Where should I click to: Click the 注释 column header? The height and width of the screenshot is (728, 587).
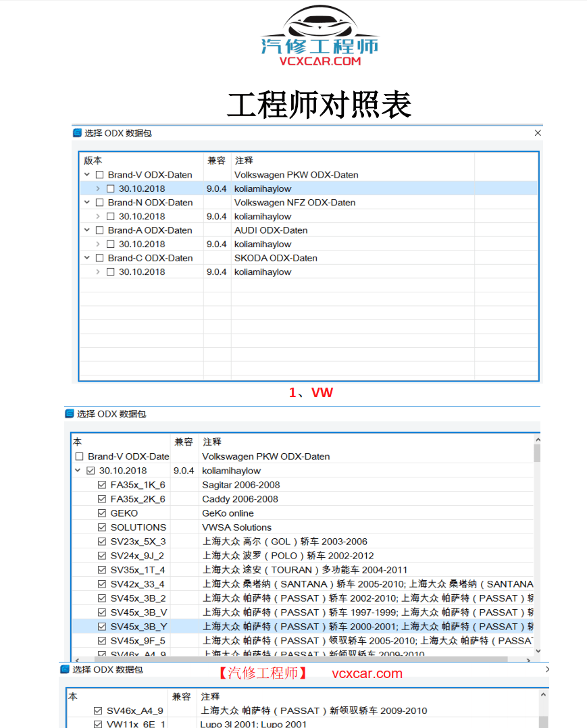[x=243, y=160]
